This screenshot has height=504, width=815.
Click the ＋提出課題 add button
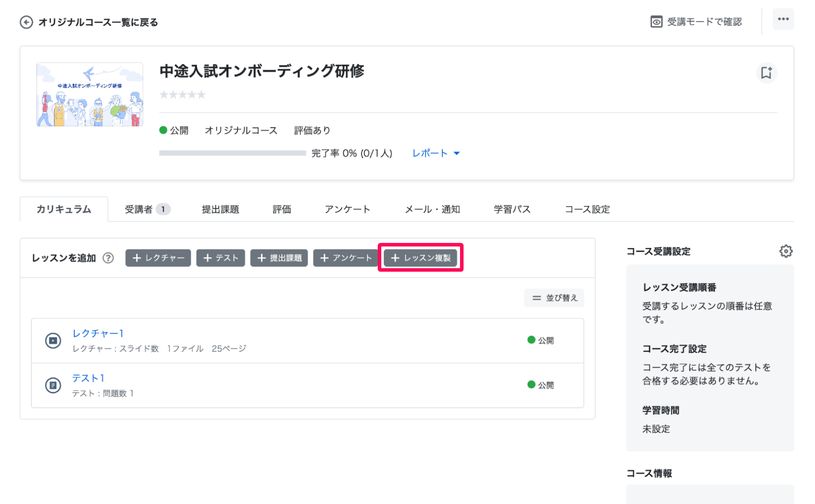pyautogui.click(x=279, y=258)
